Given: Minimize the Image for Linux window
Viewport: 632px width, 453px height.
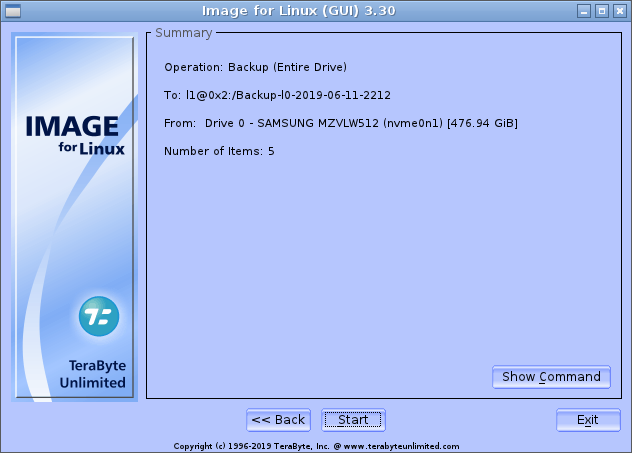Looking at the screenshot, I should (x=584, y=11).
